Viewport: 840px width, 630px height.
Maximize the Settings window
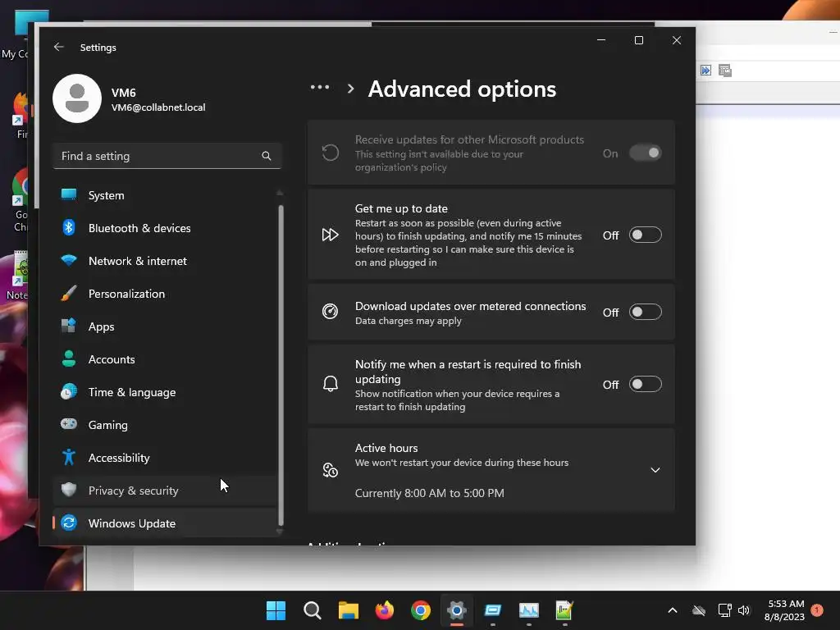(638, 40)
